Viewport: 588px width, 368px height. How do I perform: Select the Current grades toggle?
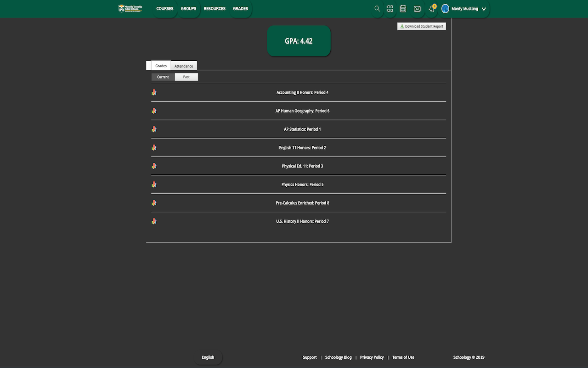pos(163,77)
